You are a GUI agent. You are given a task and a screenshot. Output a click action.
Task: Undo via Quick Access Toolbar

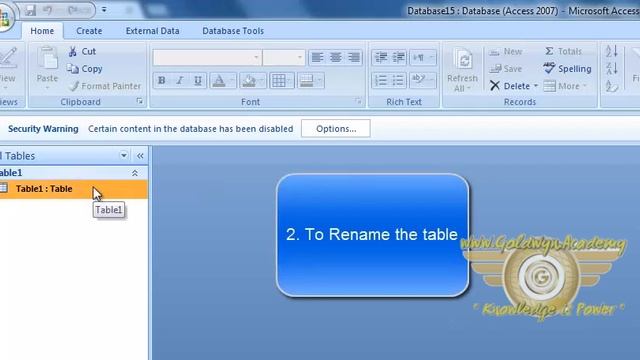[48, 10]
